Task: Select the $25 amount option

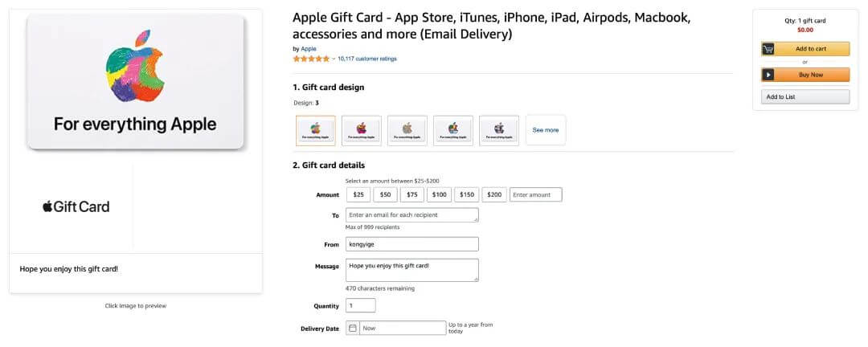Action: [358, 194]
